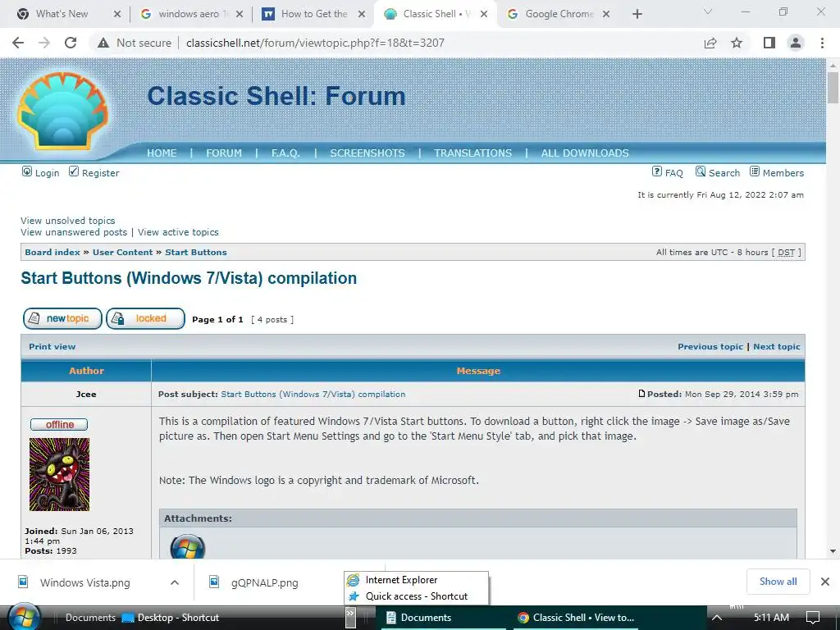Close the downloads bar
840x630 pixels.
pyautogui.click(x=825, y=582)
